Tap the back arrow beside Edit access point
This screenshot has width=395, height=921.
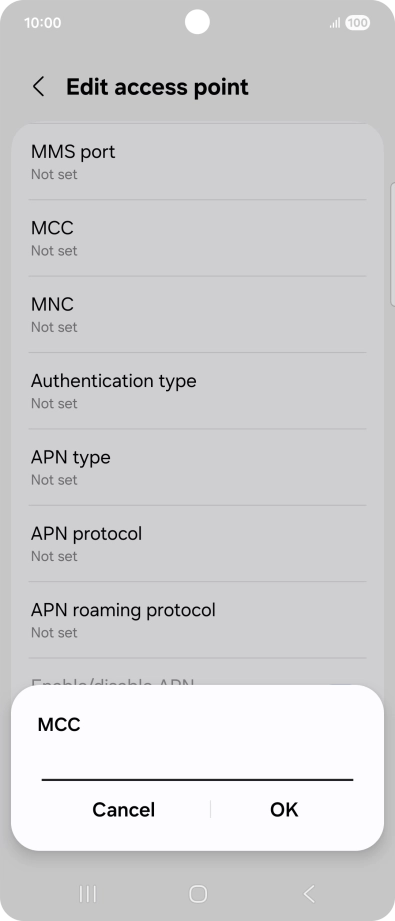[38, 87]
